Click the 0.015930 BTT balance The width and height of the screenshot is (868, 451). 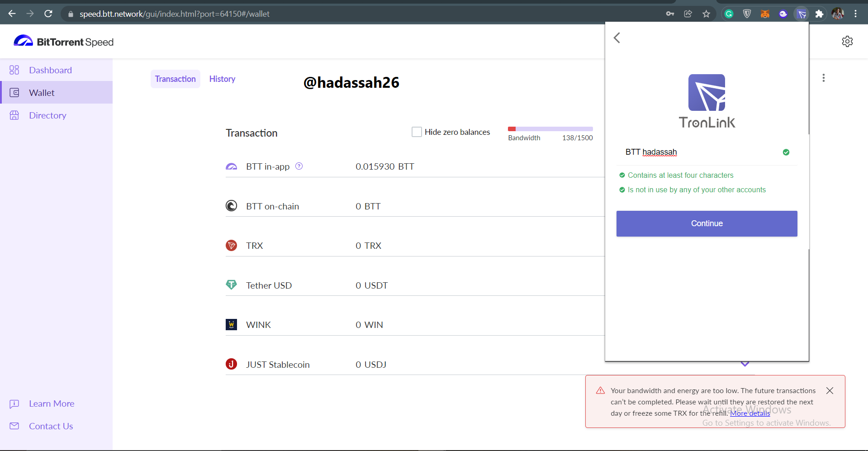click(x=385, y=166)
